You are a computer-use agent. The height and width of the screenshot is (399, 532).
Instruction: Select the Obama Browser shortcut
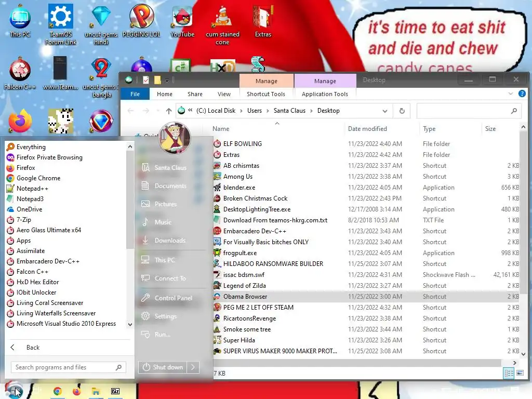pos(245,296)
